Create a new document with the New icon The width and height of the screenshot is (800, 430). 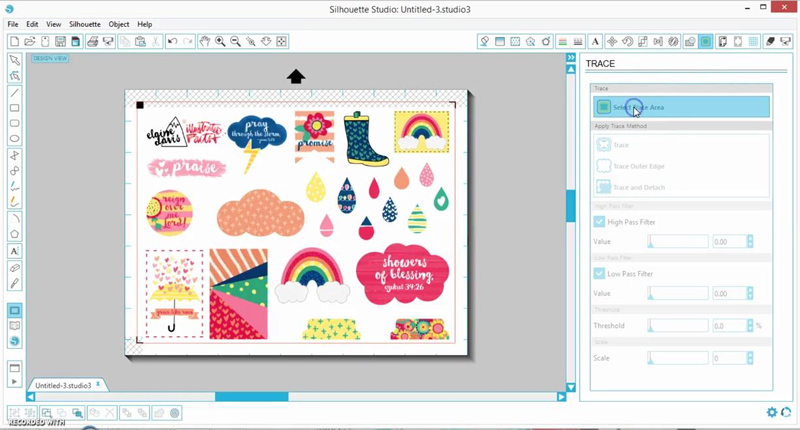pyautogui.click(x=14, y=41)
